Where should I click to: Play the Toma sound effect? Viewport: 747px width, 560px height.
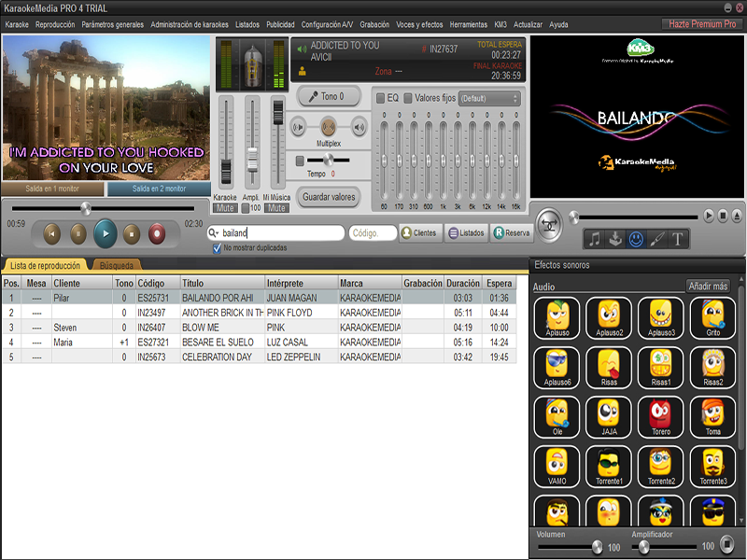pyautogui.click(x=712, y=417)
